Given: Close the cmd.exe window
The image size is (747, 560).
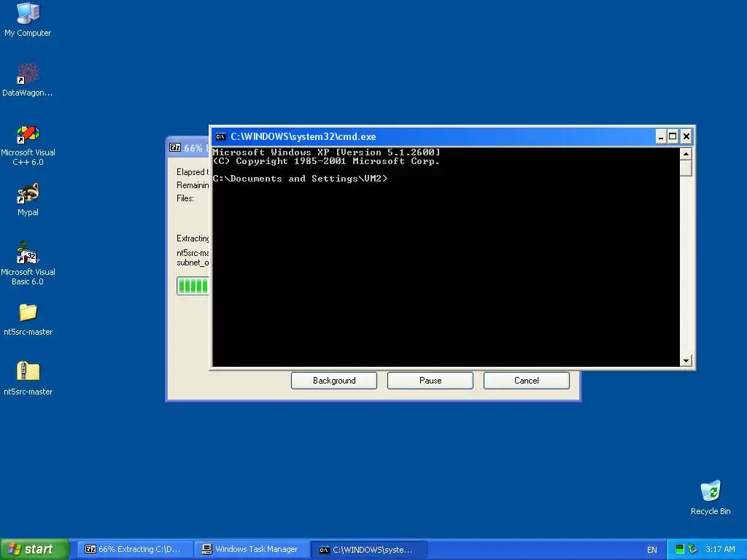Looking at the screenshot, I should click(686, 136).
